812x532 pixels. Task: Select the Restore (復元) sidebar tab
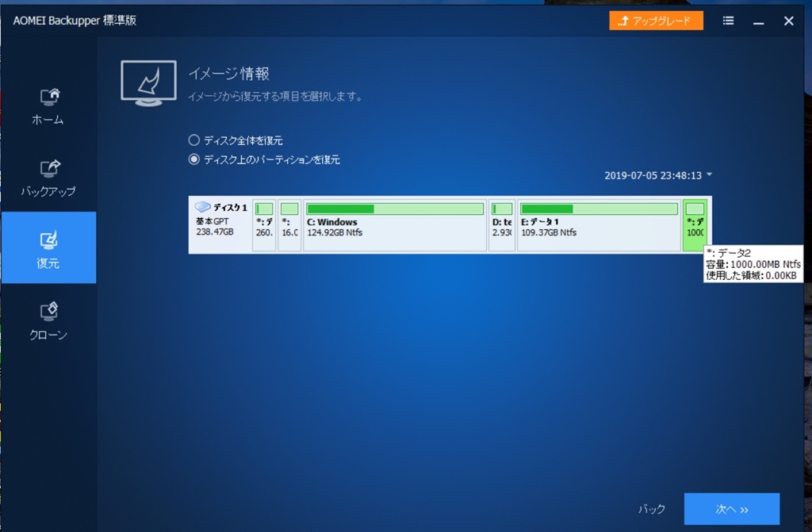[x=48, y=247]
